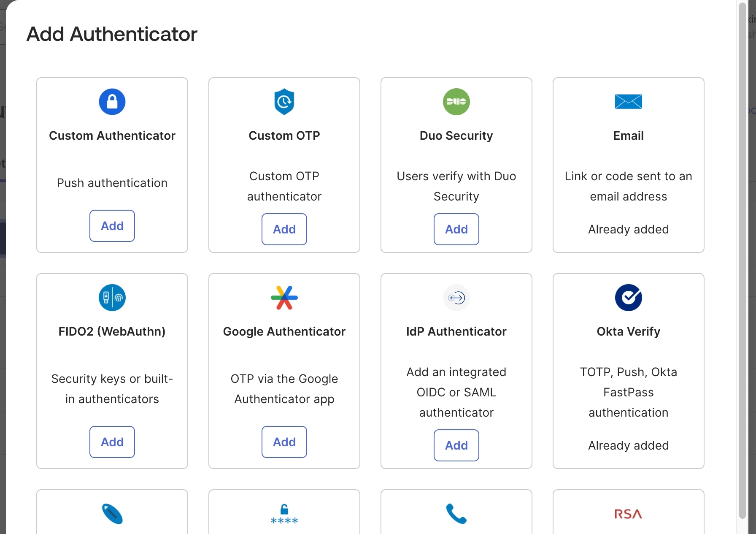Click the Custom OTP shield icon

(x=284, y=102)
